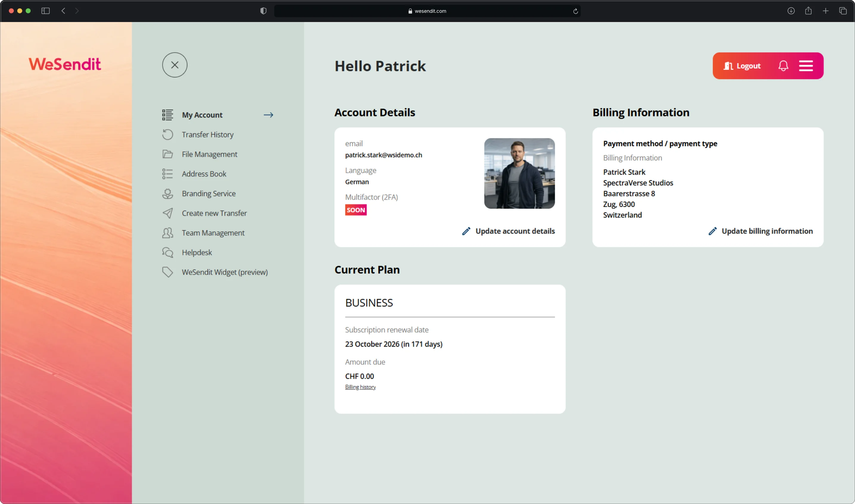This screenshot has width=855, height=504.
Task: Close the side menu with X button
Action: pos(175,65)
